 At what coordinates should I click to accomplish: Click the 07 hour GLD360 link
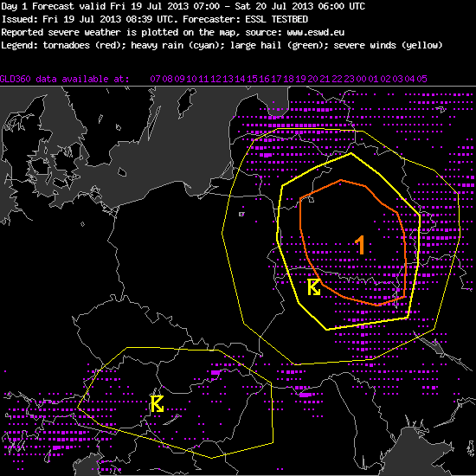(155, 80)
